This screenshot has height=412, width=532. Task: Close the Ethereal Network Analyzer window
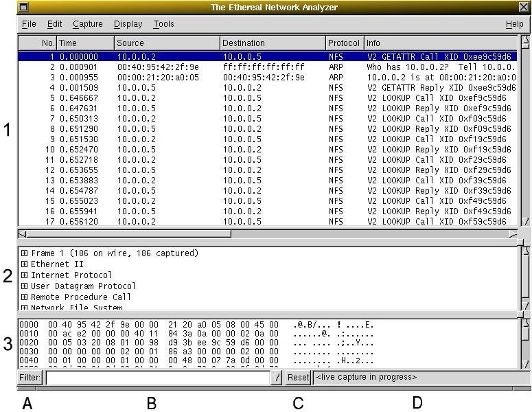tap(524, 7)
